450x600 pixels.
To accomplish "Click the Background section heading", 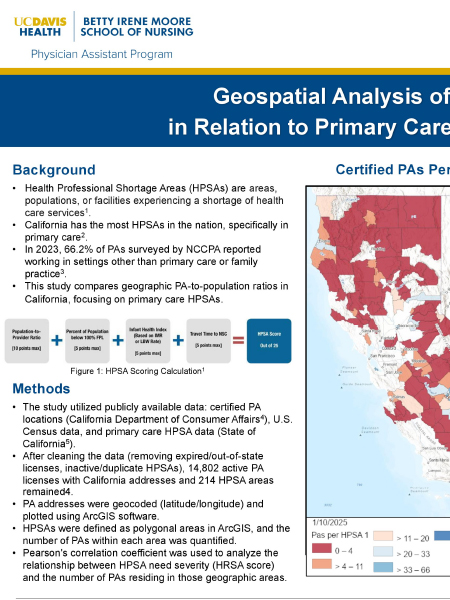I will coord(54,170).
